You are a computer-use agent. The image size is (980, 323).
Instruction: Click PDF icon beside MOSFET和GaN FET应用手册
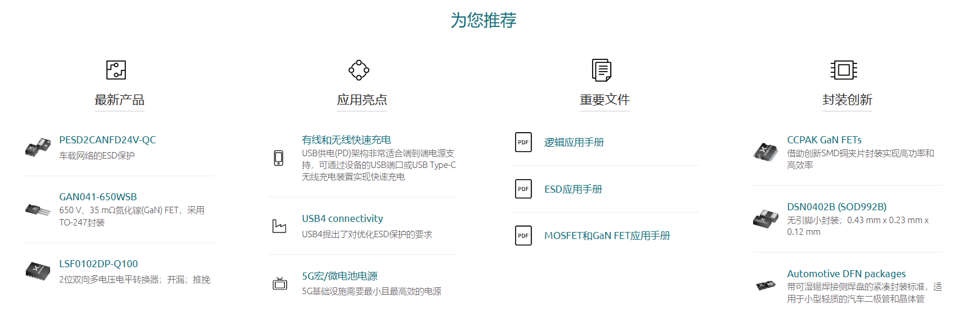point(523,235)
